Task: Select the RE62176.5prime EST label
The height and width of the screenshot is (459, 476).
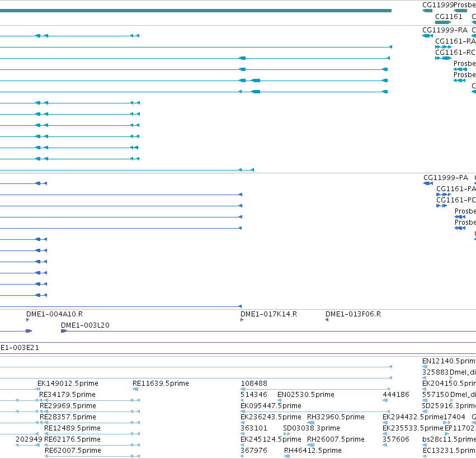Action: point(72,439)
